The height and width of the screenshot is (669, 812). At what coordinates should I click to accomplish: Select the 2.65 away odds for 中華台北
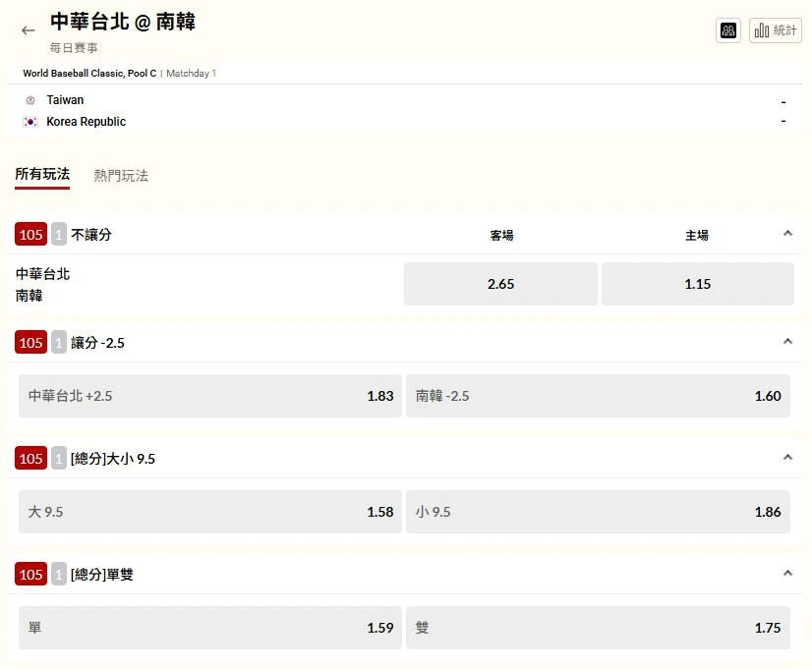coord(499,283)
